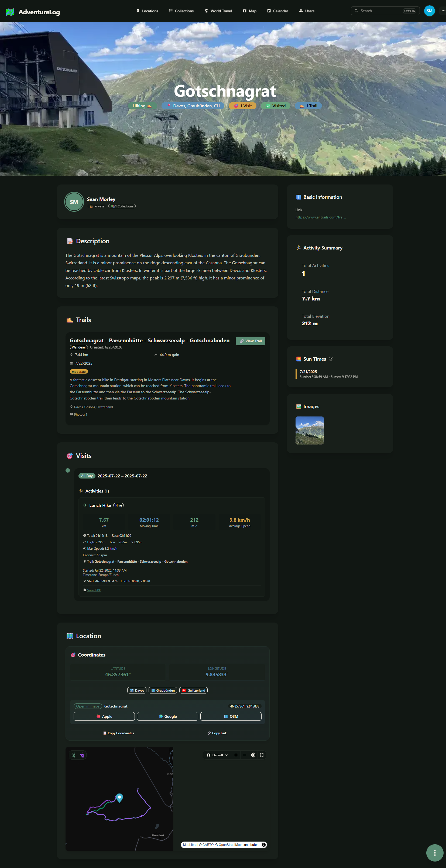Open the Users page

pos(307,11)
